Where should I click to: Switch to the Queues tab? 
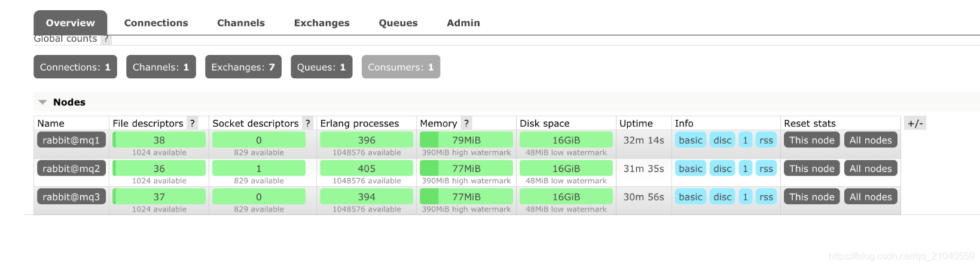pyautogui.click(x=398, y=23)
